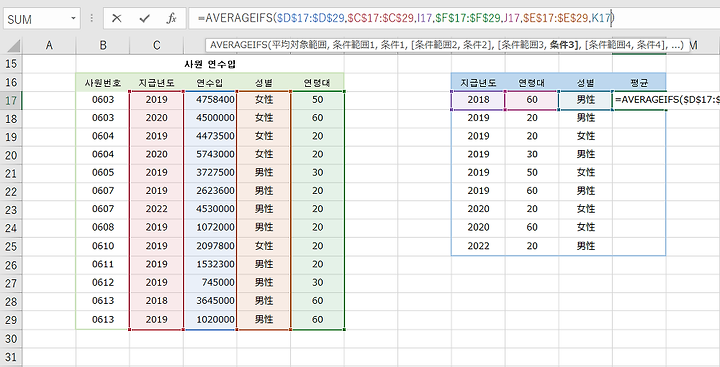The width and height of the screenshot is (720, 367).
Task: Click the 연령대 header in right table
Action: (532, 82)
